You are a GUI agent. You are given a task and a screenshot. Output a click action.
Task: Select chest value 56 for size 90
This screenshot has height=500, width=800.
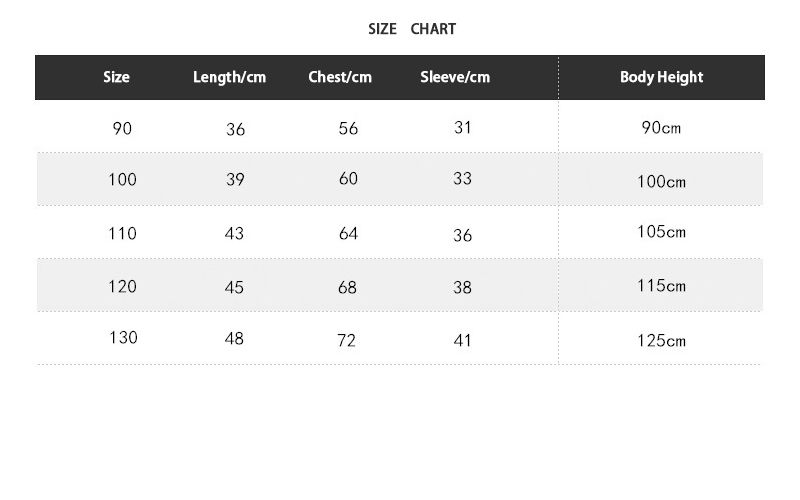pyautogui.click(x=348, y=129)
